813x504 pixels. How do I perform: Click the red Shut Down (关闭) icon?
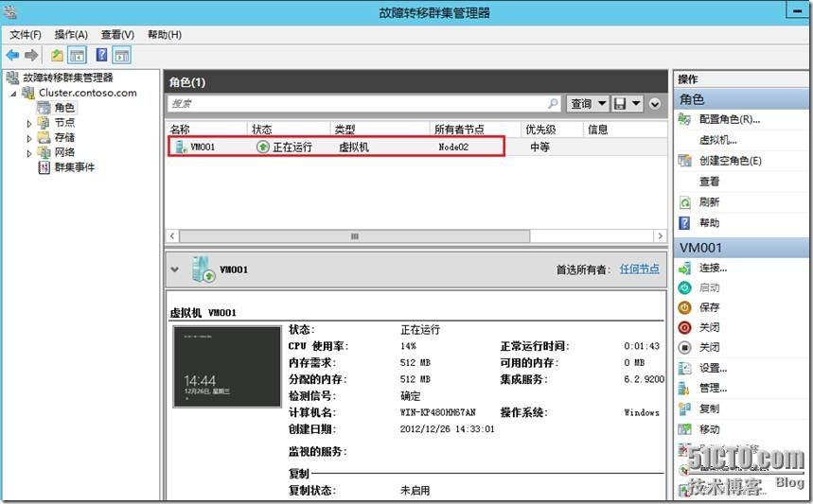pos(684,327)
